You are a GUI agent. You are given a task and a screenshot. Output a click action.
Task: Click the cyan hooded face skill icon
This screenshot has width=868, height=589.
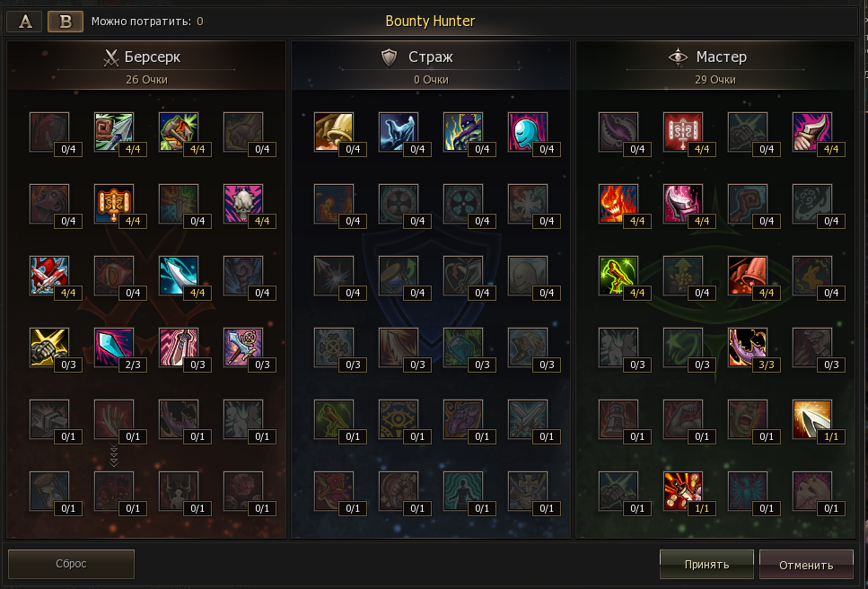527,132
